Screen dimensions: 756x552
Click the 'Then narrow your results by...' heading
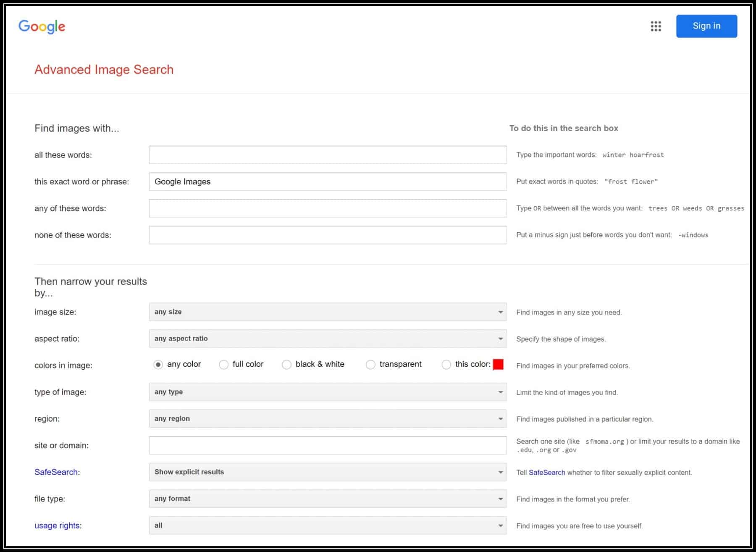coord(91,287)
